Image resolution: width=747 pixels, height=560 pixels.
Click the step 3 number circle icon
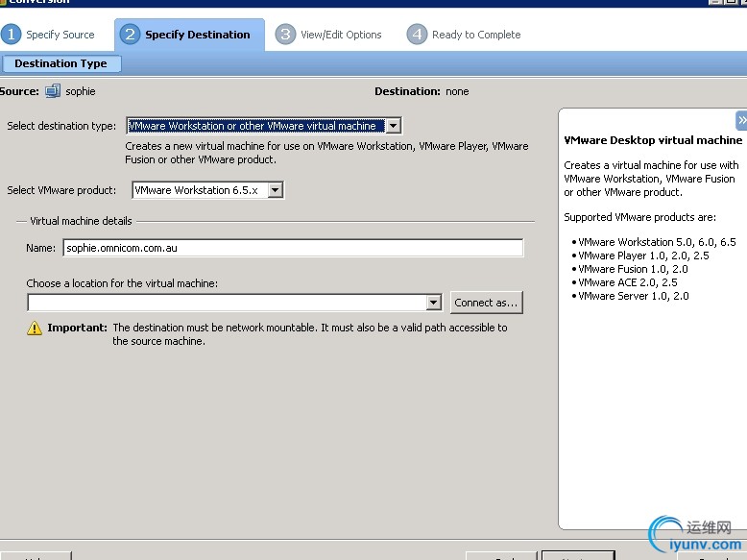pos(285,35)
